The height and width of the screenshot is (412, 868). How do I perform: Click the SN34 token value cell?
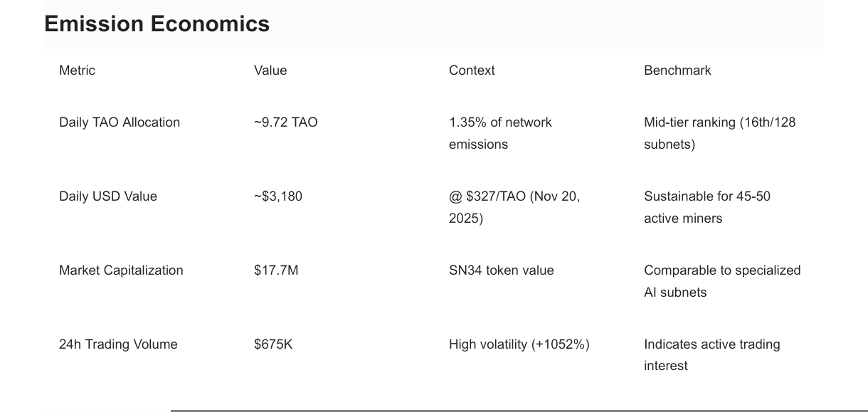[x=501, y=270]
